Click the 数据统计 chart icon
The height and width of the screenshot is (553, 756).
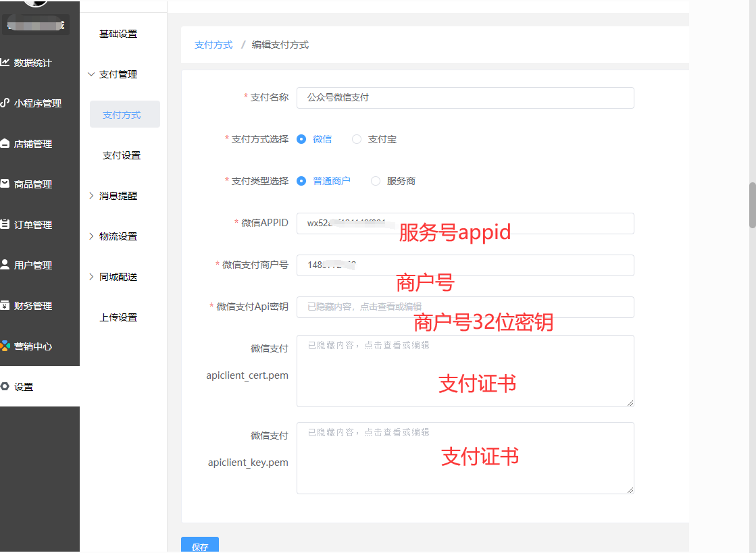5,62
